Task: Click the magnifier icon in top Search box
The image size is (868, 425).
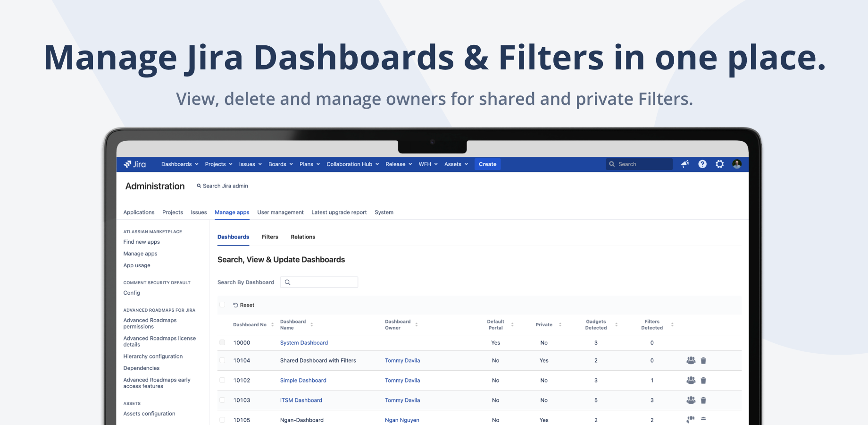Action: pyautogui.click(x=612, y=164)
